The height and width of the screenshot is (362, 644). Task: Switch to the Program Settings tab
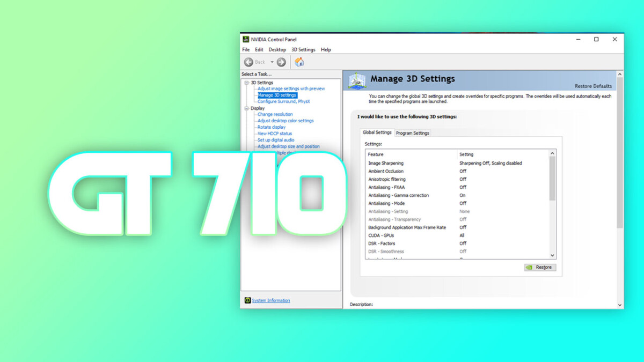pos(412,132)
